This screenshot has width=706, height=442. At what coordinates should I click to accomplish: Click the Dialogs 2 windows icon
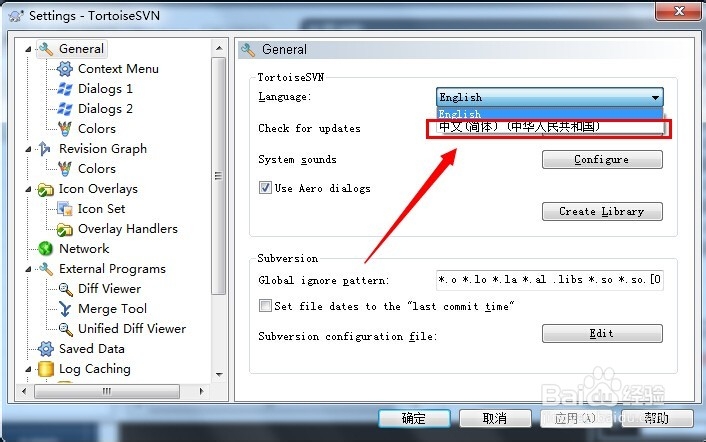tap(65, 108)
